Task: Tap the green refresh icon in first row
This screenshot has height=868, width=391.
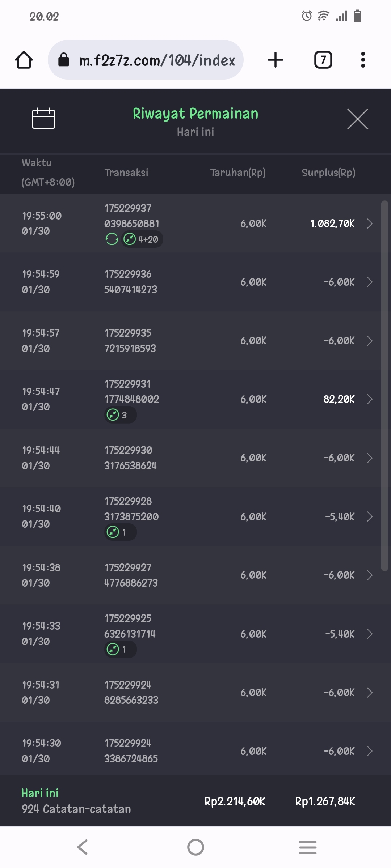Action: click(112, 239)
